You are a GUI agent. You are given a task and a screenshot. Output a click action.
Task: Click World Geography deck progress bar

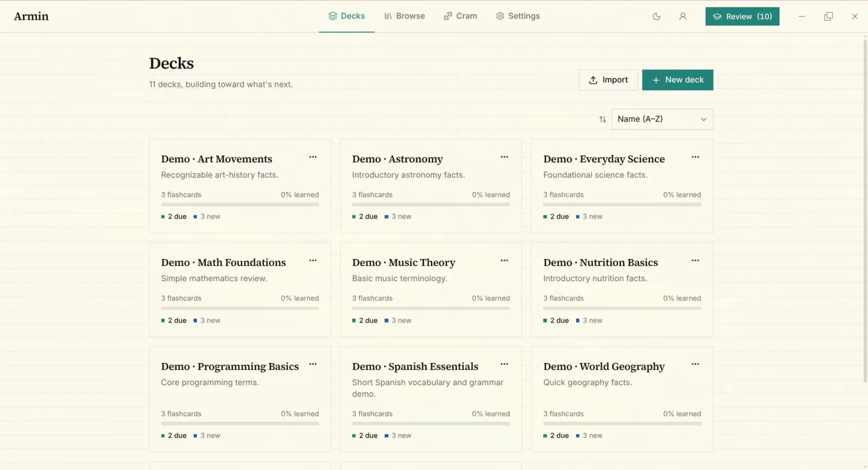tap(622, 423)
